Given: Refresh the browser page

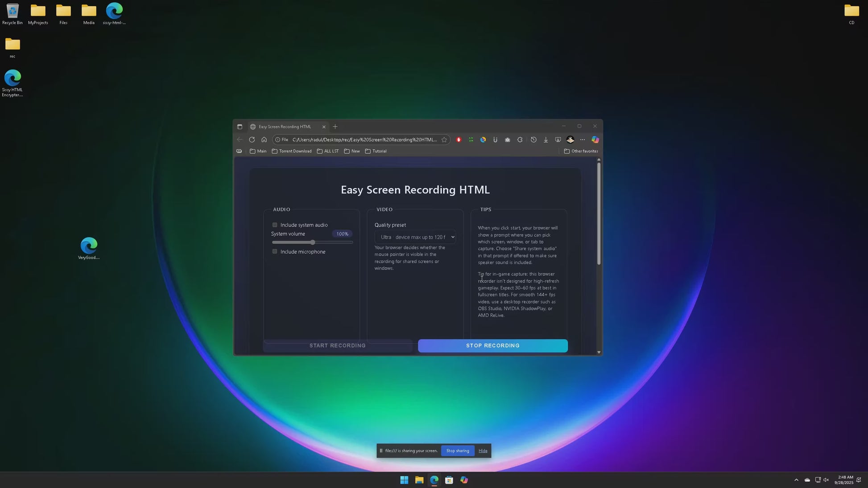Looking at the screenshot, I should point(252,139).
